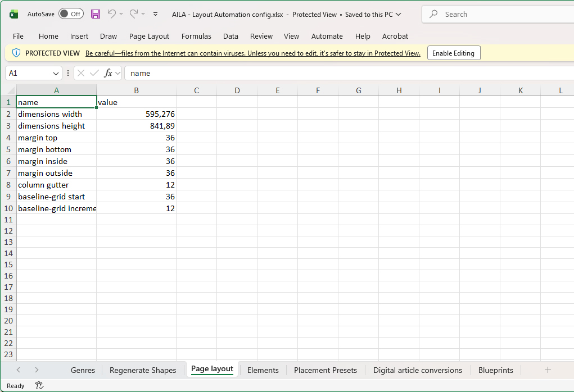Open the Name Box dropdown arrow
This screenshot has width=574, height=392.
(56, 74)
